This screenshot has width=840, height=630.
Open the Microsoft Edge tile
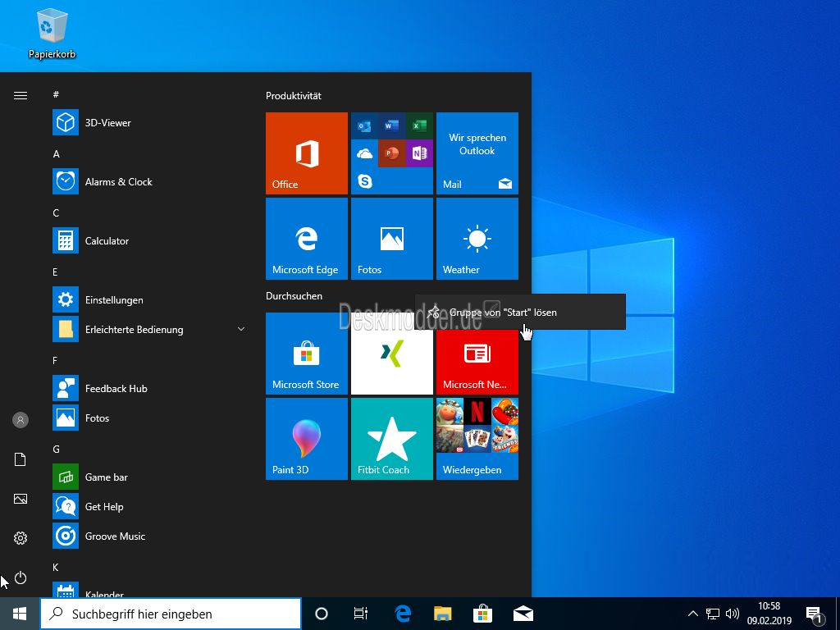click(307, 239)
